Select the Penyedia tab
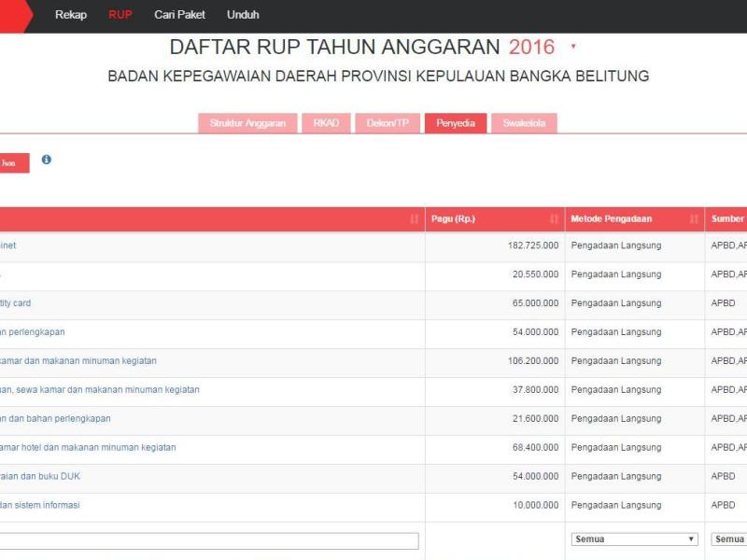This screenshot has height=560, width=747. point(455,122)
